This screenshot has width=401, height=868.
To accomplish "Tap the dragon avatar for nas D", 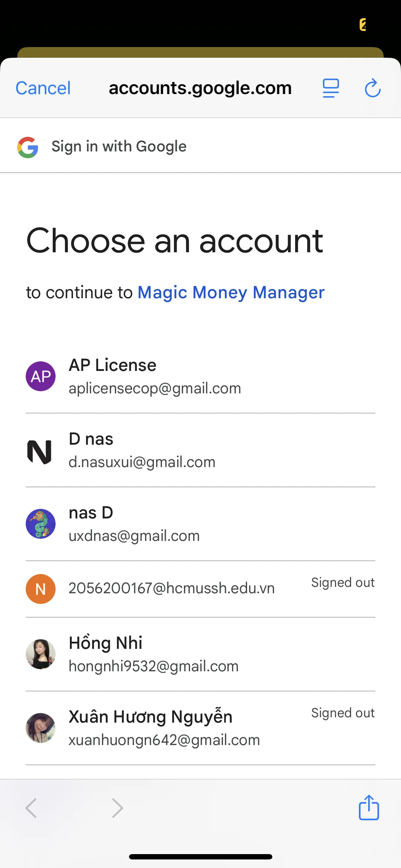I will [41, 524].
